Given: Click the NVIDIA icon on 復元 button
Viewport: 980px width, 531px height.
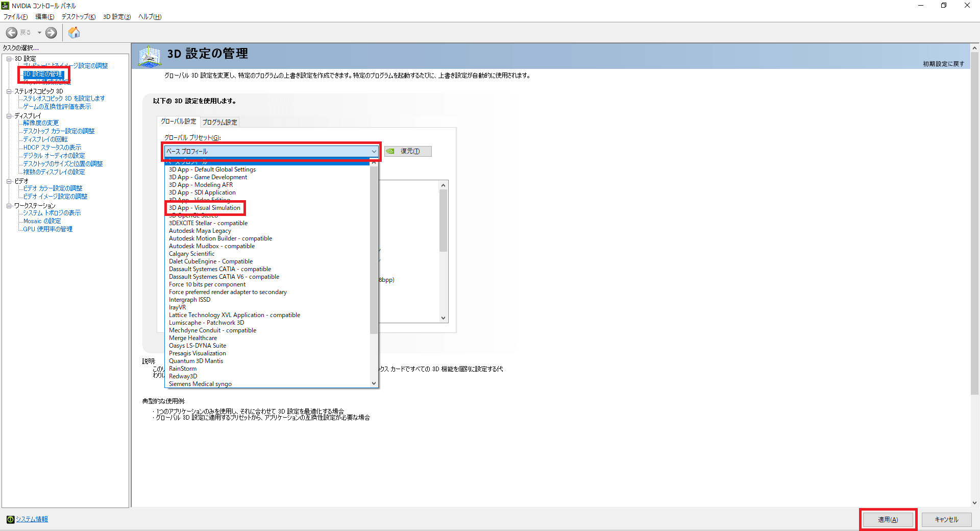Looking at the screenshot, I should click(390, 151).
